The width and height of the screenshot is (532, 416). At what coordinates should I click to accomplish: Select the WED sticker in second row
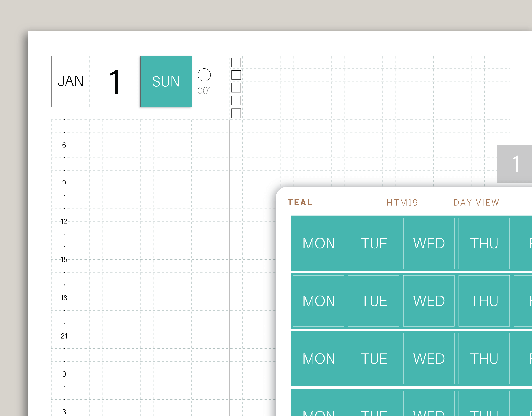tap(429, 301)
